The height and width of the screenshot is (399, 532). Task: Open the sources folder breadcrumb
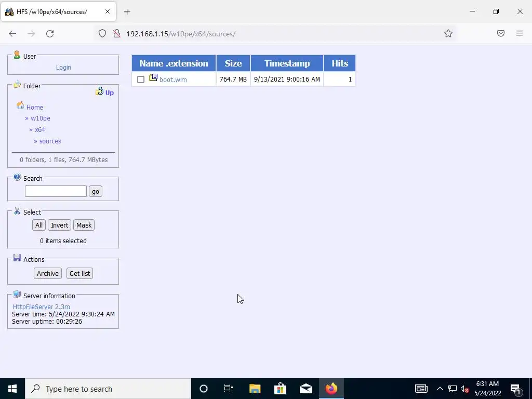click(50, 141)
